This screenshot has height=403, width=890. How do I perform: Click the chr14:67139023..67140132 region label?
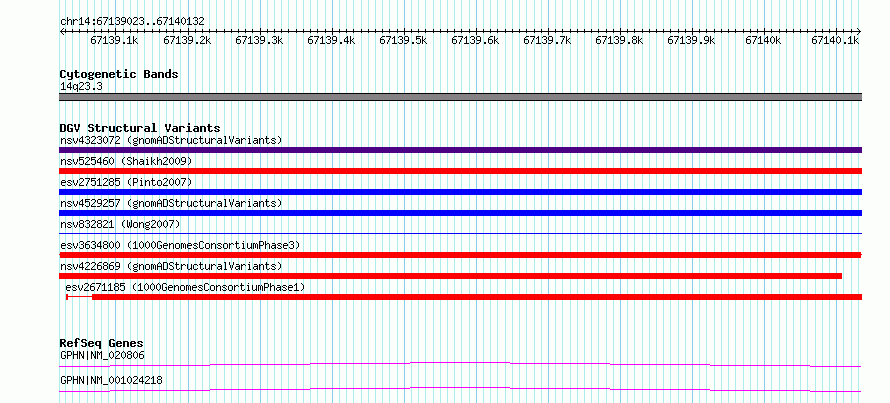[x=132, y=21]
